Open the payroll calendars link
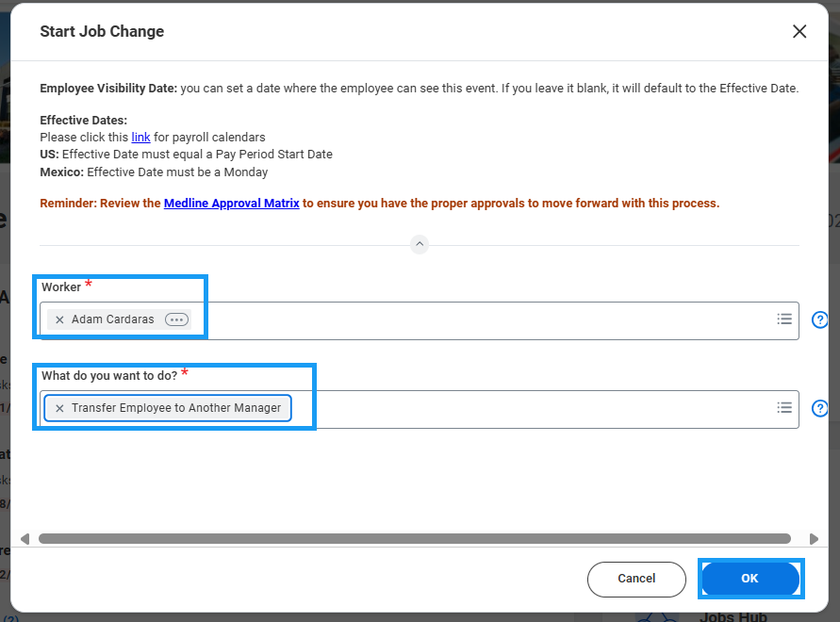This screenshot has width=840, height=622. tap(140, 138)
